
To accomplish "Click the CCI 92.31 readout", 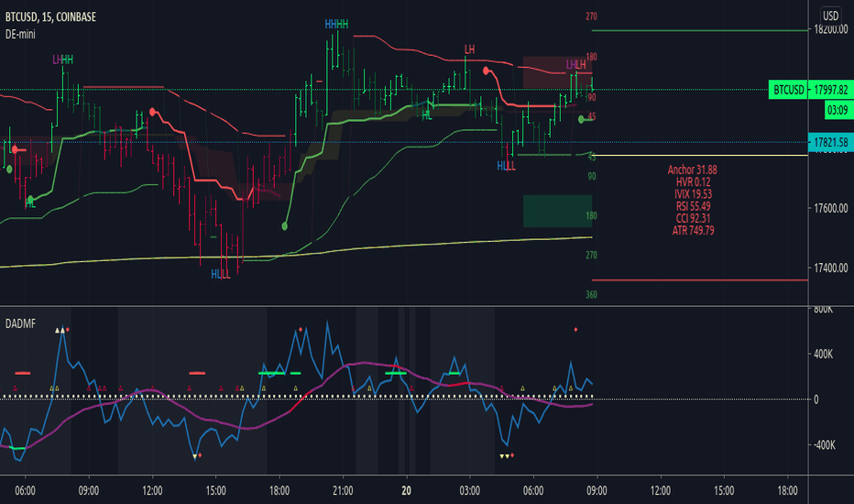I will 693,218.
